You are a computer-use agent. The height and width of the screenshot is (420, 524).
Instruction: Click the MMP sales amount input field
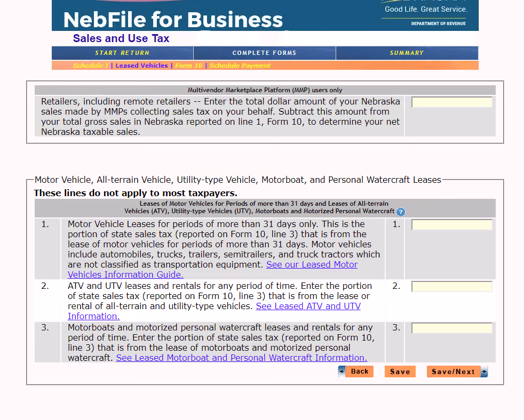click(x=452, y=102)
